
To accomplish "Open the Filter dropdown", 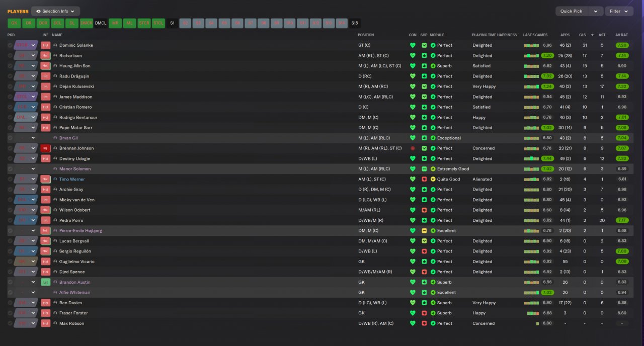I will (x=619, y=11).
